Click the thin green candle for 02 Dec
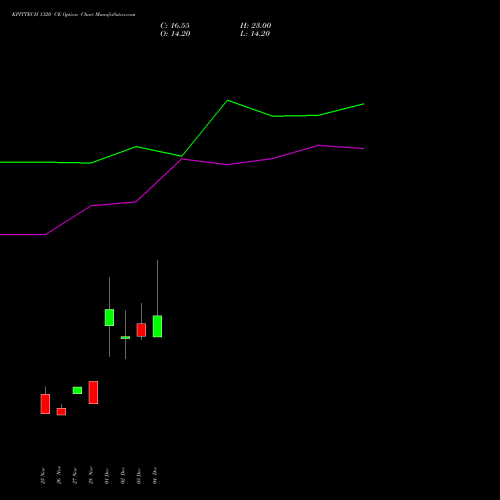 click(125, 338)
